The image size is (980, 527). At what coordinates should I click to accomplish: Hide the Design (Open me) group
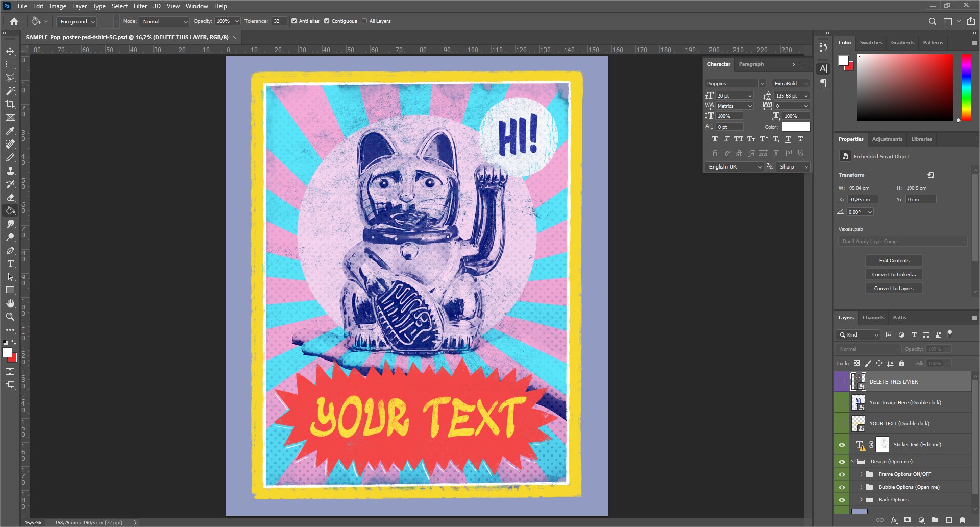click(842, 462)
